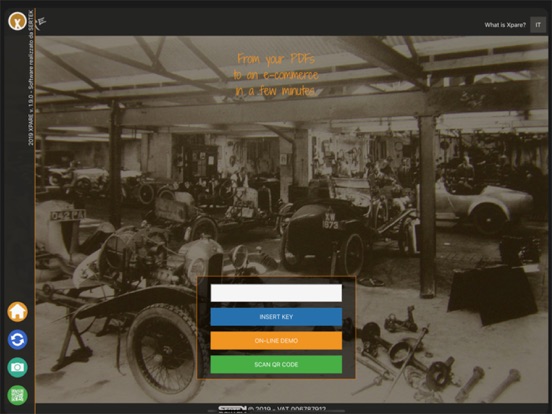Select the green SCAN QR CODE button

pyautogui.click(x=276, y=364)
